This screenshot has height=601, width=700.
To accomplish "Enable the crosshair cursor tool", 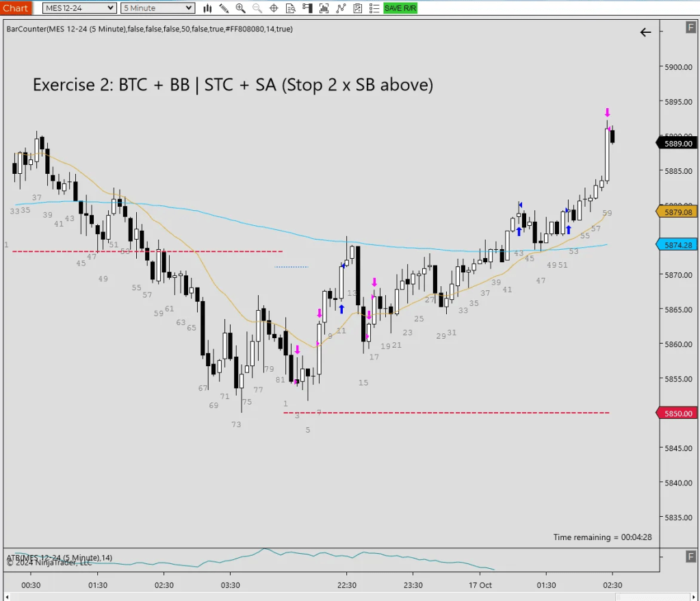I will [x=274, y=8].
